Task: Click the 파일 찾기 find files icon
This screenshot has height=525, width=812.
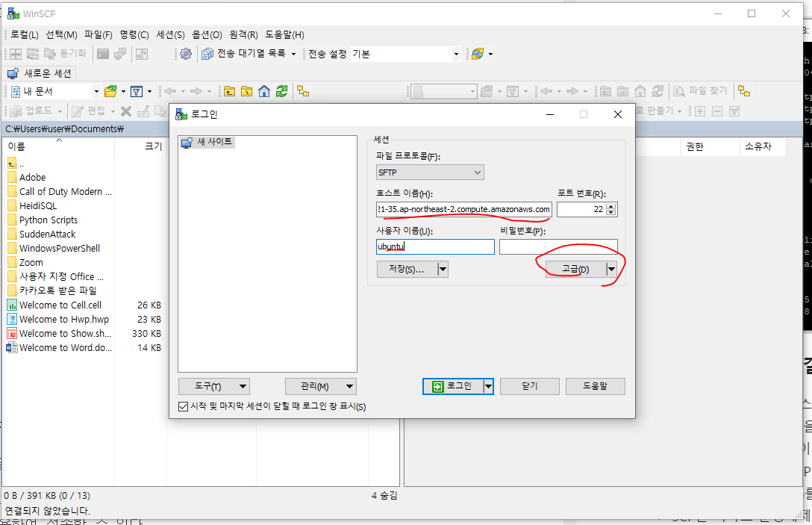Action: pos(701,91)
